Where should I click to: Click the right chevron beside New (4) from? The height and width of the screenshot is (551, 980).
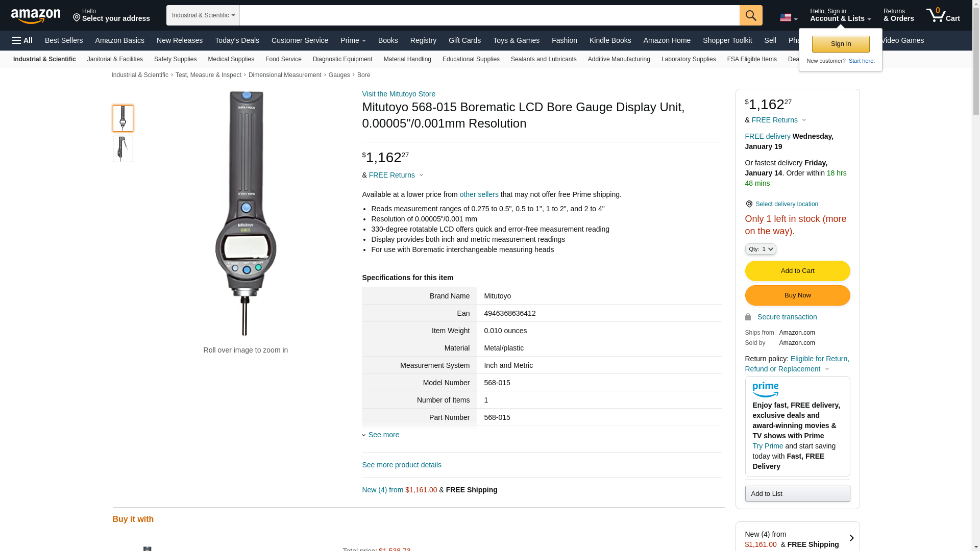[x=851, y=538]
